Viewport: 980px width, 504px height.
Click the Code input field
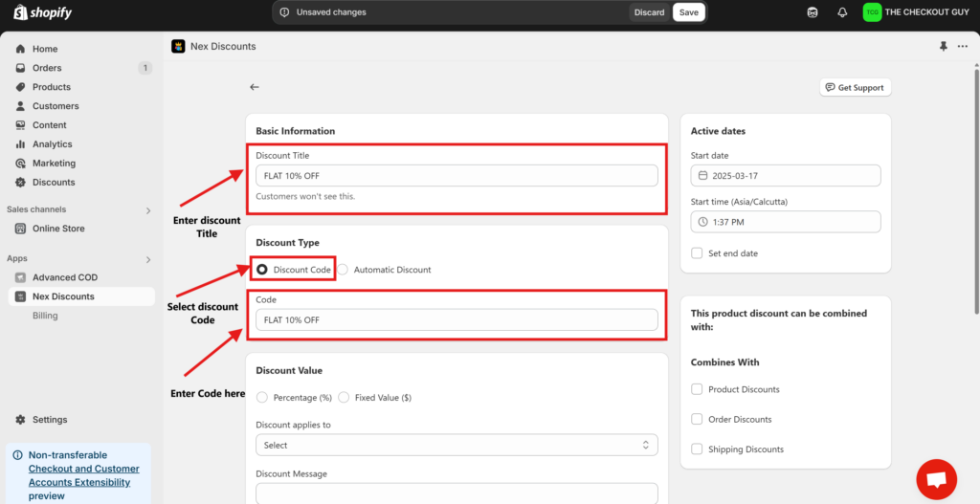pos(457,319)
